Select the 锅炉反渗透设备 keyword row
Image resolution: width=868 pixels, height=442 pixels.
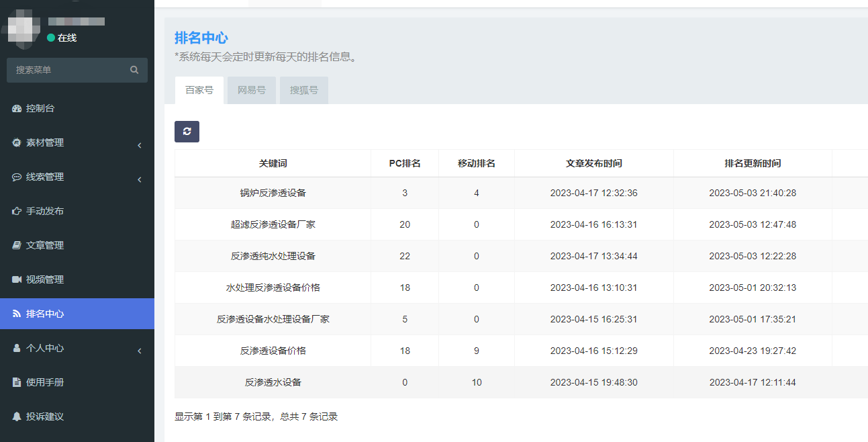[x=273, y=193]
